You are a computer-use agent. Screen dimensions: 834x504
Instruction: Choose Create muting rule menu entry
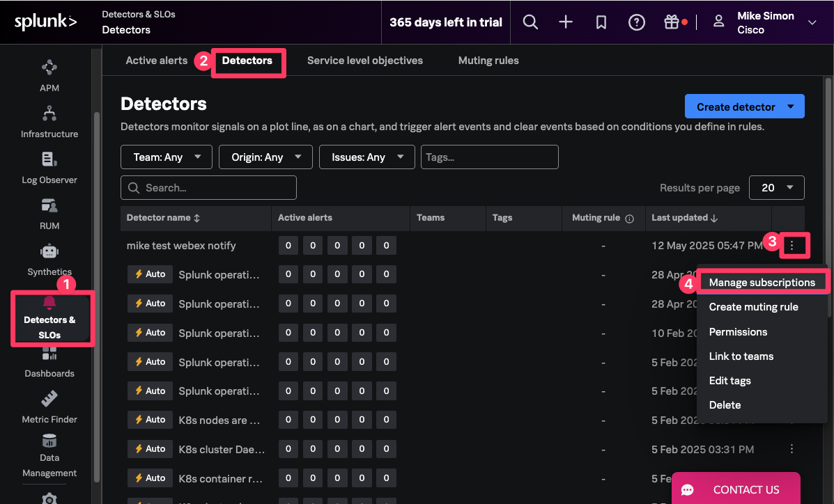753,307
